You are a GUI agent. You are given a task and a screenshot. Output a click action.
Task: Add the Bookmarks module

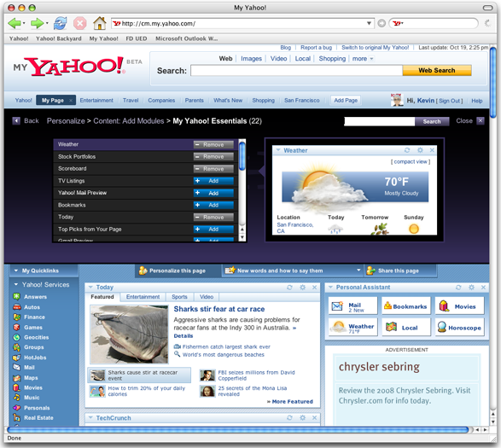[x=213, y=205]
